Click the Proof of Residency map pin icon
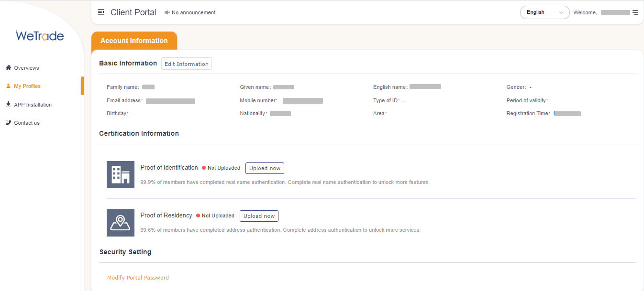Viewport: 644px width, 291px height. 121,222
